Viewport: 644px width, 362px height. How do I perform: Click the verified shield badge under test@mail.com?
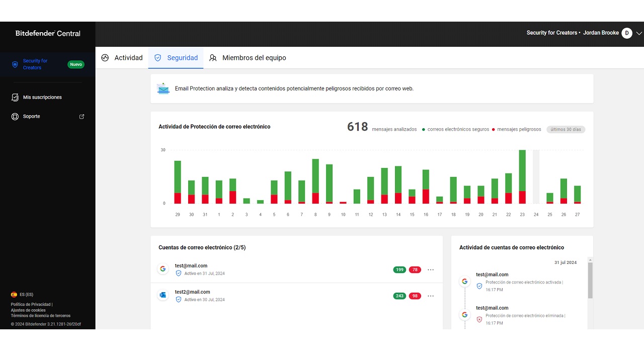pos(179,274)
